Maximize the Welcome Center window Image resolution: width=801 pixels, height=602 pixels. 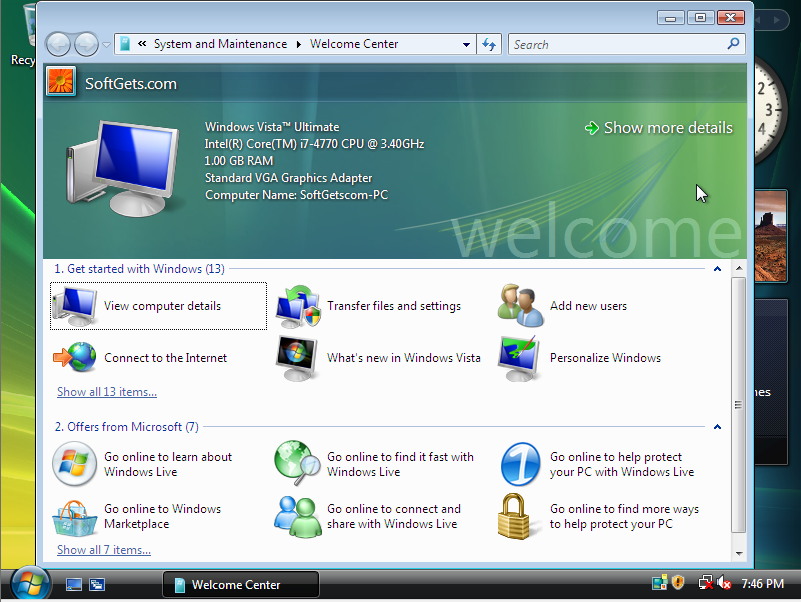700,18
